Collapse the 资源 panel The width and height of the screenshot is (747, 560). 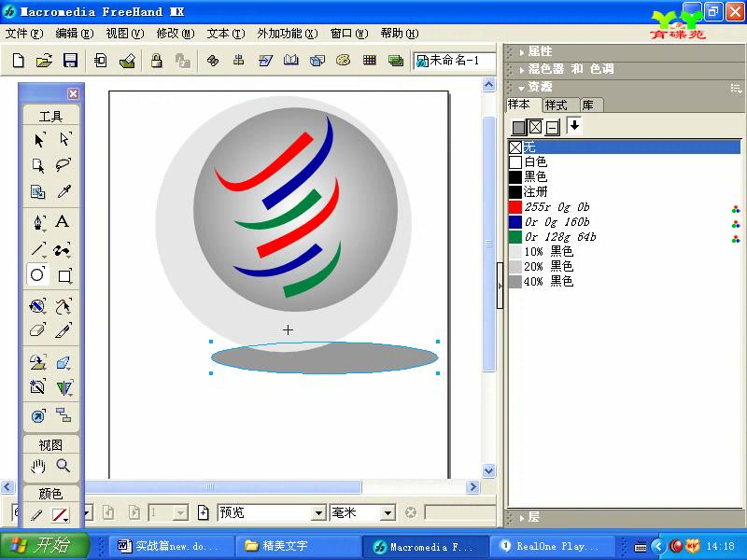522,88
